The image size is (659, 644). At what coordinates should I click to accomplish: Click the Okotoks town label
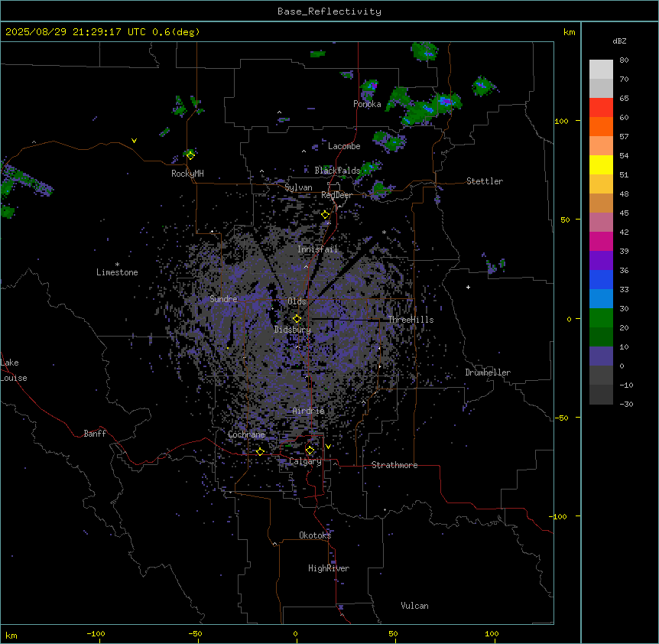315,535
